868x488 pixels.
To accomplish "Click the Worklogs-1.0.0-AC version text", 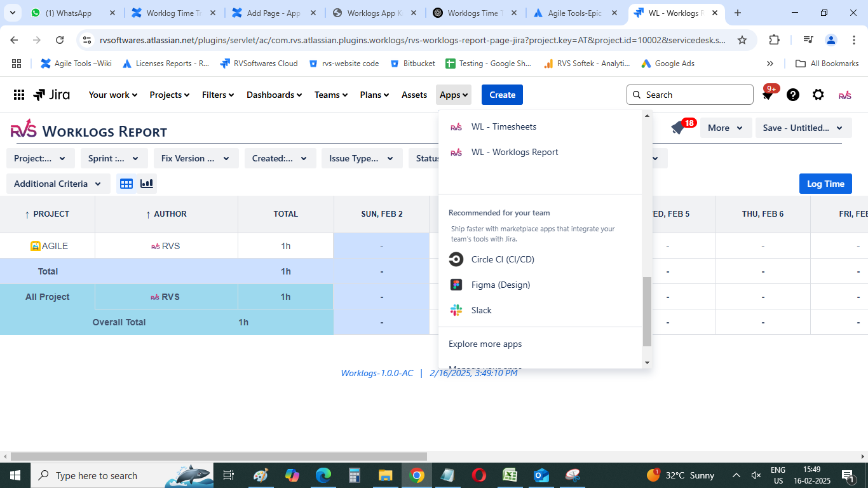I will (377, 373).
